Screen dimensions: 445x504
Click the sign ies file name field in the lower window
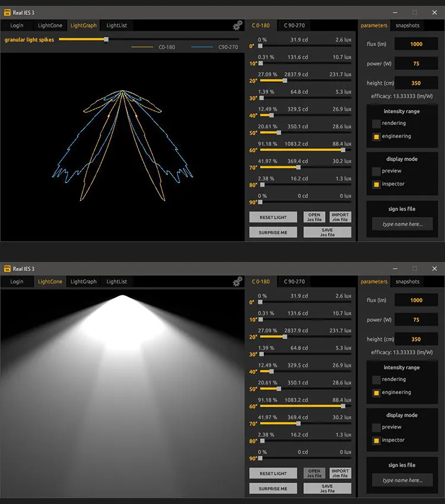(x=402, y=480)
